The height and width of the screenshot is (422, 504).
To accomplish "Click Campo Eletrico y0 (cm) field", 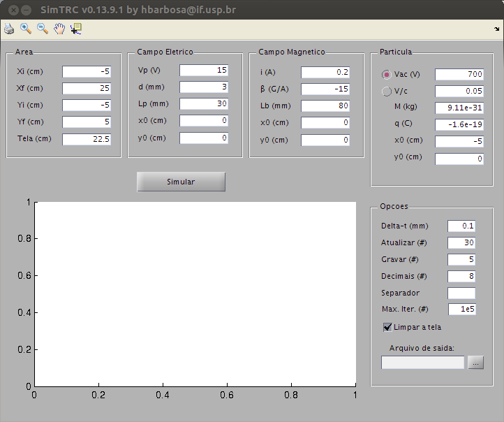I will pos(204,138).
